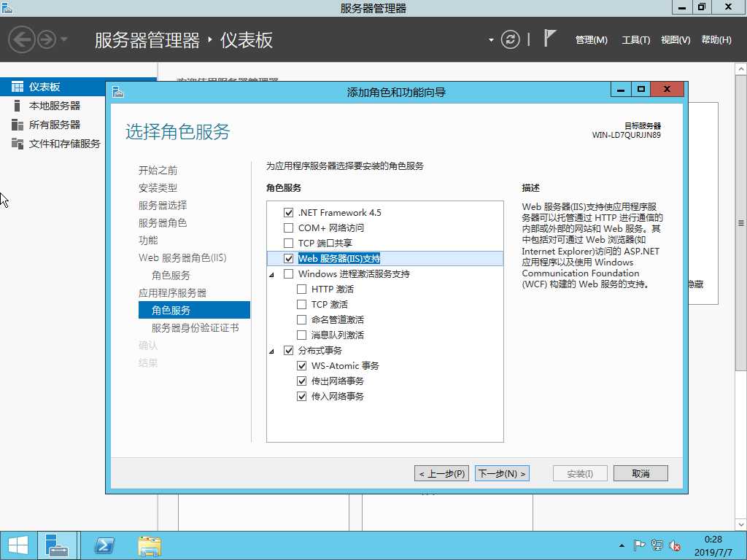Click the 仪表板 sidebar icon

[x=18, y=87]
